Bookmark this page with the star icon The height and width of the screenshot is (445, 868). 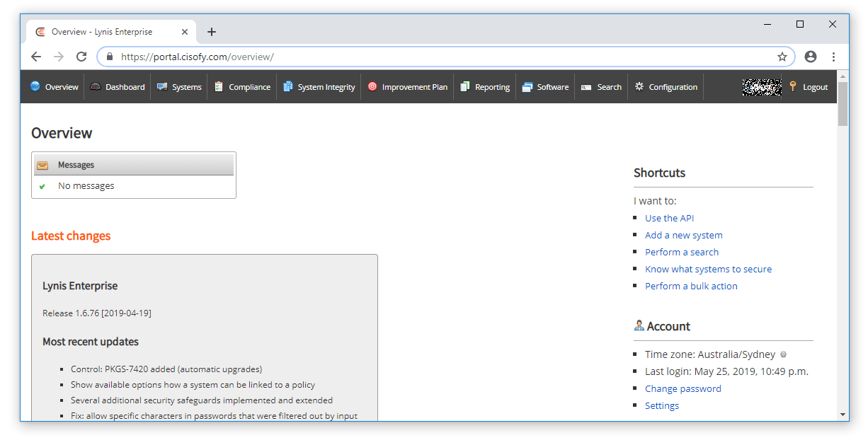tap(782, 57)
